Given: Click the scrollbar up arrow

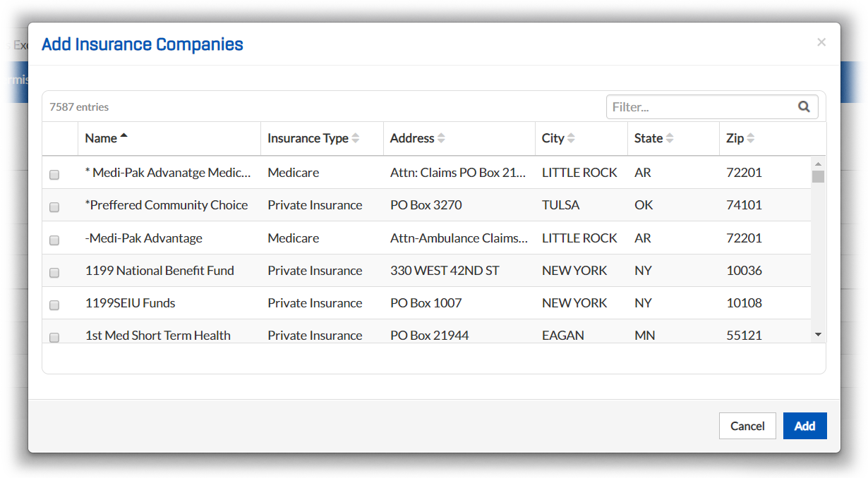Looking at the screenshot, I should click(819, 163).
